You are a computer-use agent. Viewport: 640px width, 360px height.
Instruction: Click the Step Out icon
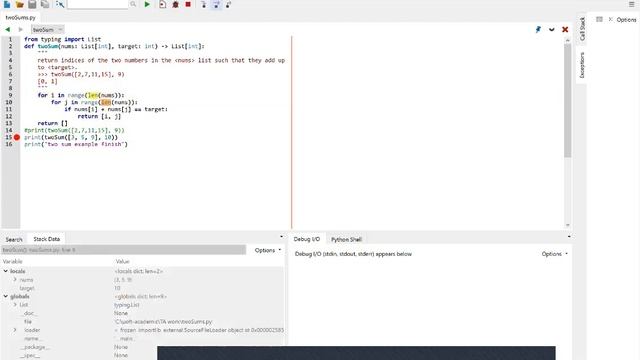coord(229,4)
